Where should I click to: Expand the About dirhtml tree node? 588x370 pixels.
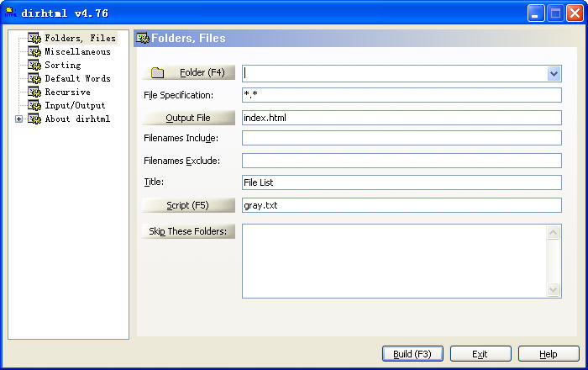point(18,119)
